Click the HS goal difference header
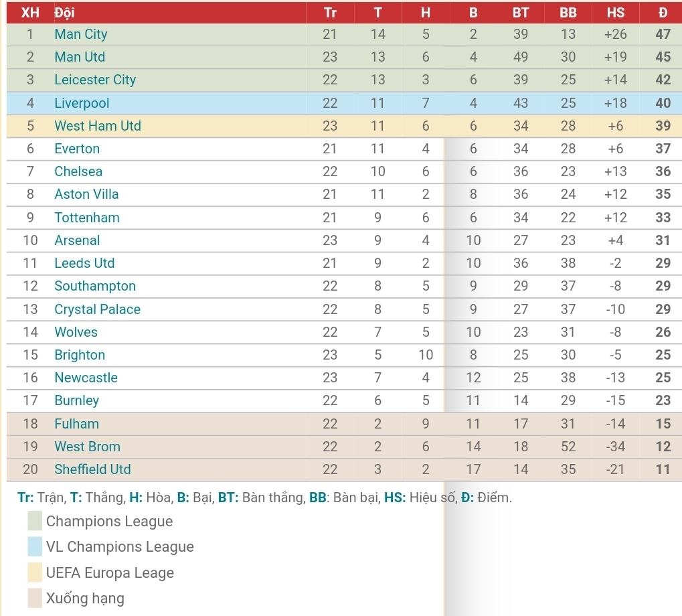Image resolution: width=682 pixels, height=616 pixels. coord(615,12)
